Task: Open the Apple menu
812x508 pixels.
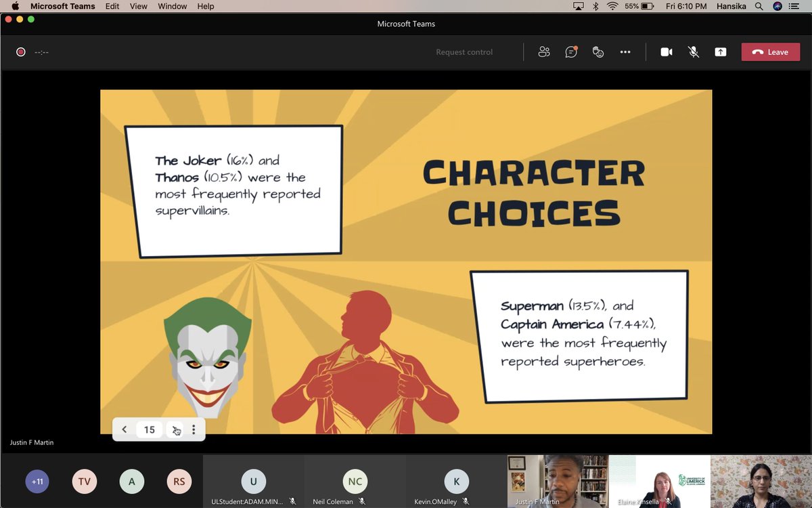Action: click(x=15, y=6)
